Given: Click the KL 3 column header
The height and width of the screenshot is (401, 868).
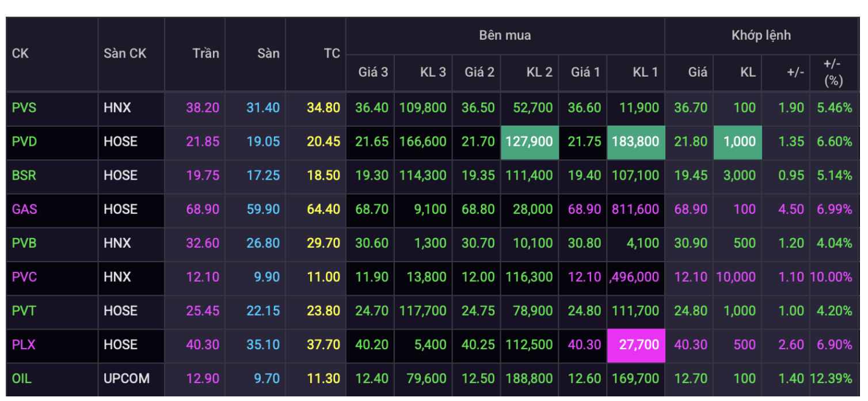Looking at the screenshot, I should 433,73.
